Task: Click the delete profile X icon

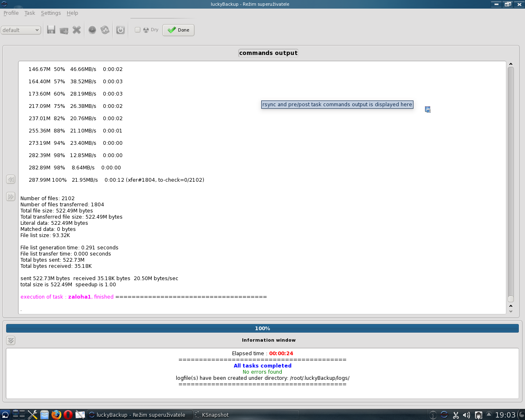Action: pos(77,30)
